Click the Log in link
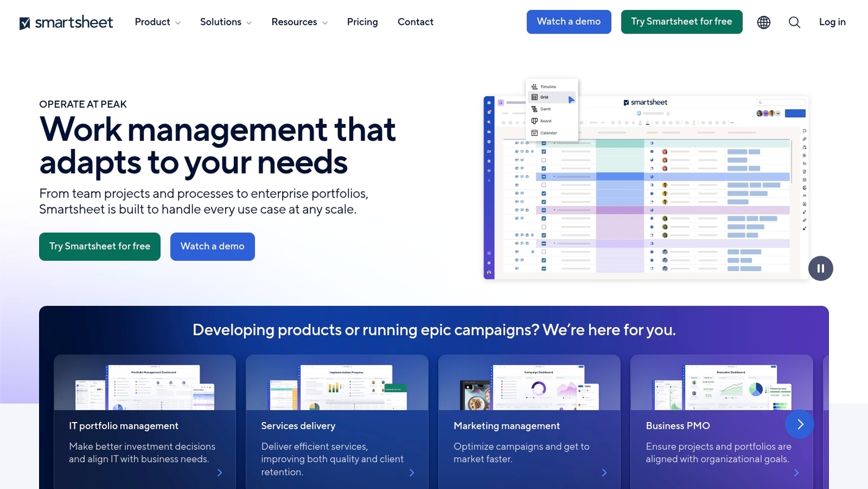The height and width of the screenshot is (489, 868). point(832,22)
